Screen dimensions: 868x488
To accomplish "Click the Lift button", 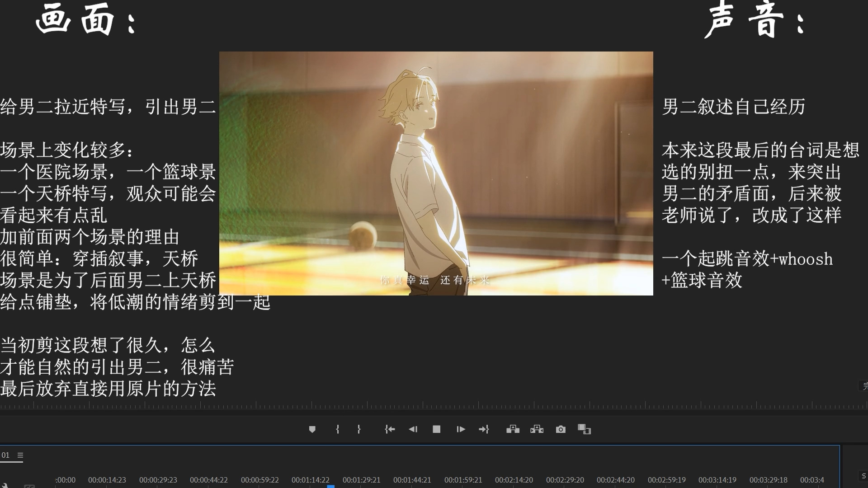I will point(513,429).
